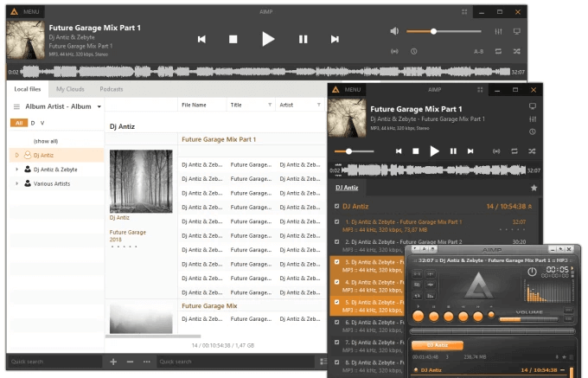Click the Future Garage forest album cover
Screen dimensions: 588x378
[141, 181]
